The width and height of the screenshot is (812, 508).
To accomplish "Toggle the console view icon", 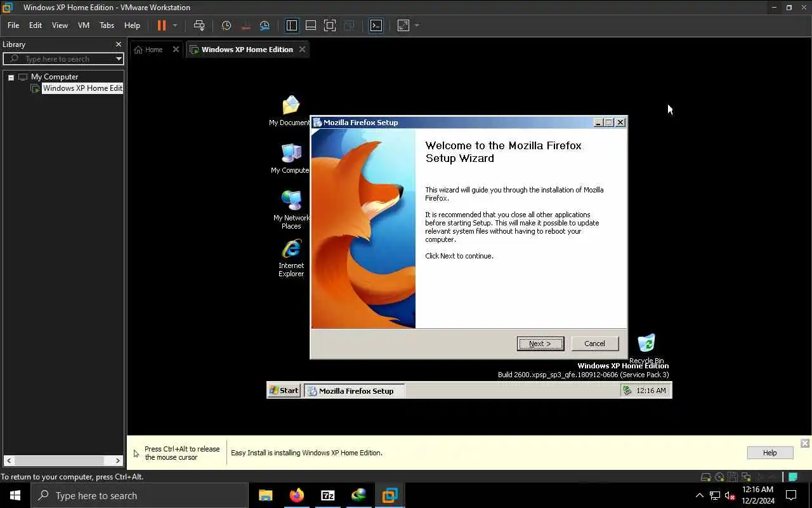I will 376,25.
